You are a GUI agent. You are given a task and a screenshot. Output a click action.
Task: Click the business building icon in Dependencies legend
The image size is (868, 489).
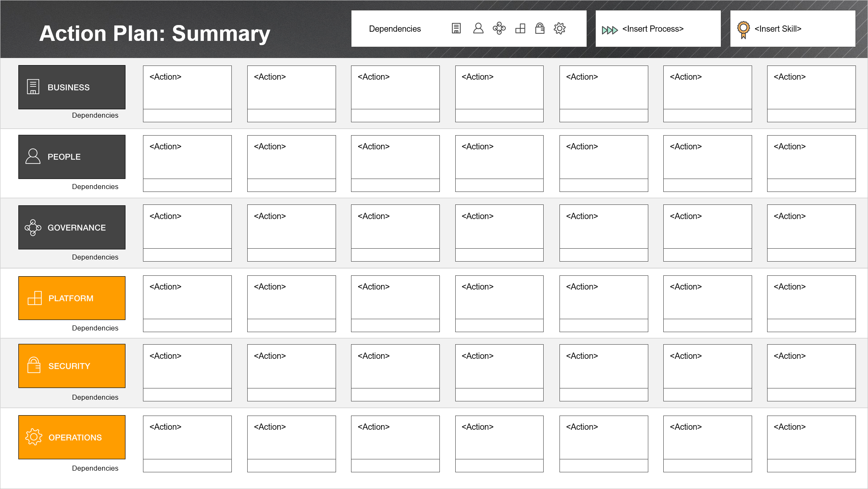(x=456, y=28)
